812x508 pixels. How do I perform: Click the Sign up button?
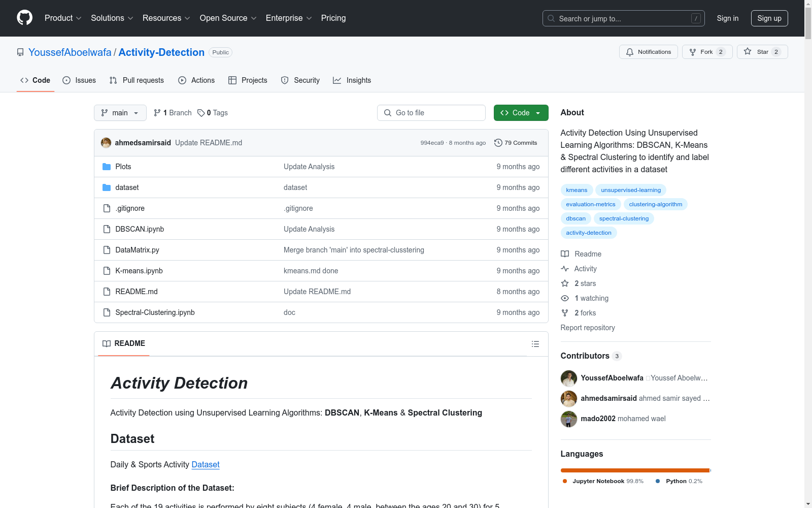769,18
